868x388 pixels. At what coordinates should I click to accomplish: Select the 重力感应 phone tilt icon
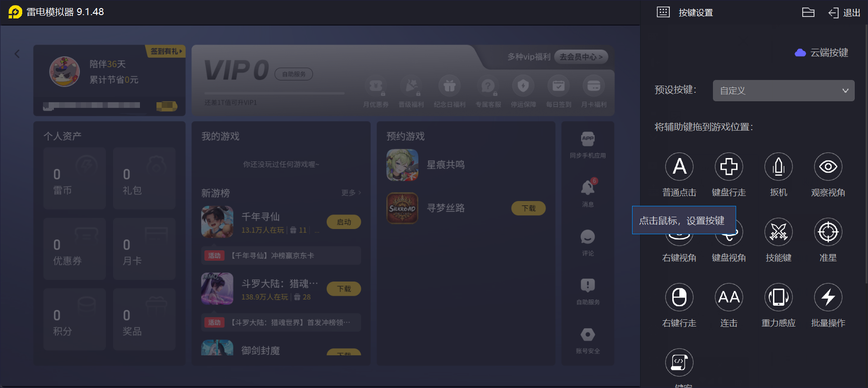[779, 297]
